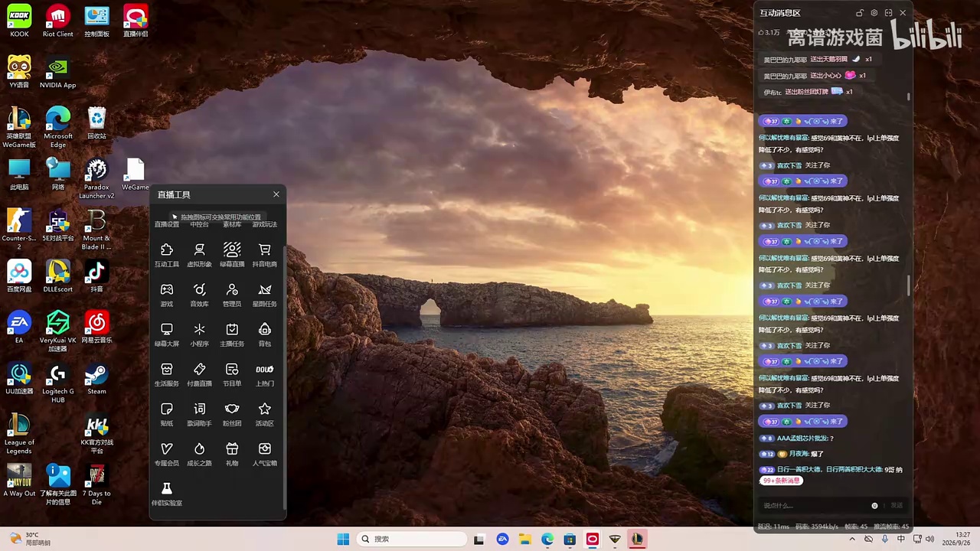The width and height of the screenshot is (980, 551).
Task: Toggle the lock on the 互动消息区 panel
Action: (x=860, y=13)
